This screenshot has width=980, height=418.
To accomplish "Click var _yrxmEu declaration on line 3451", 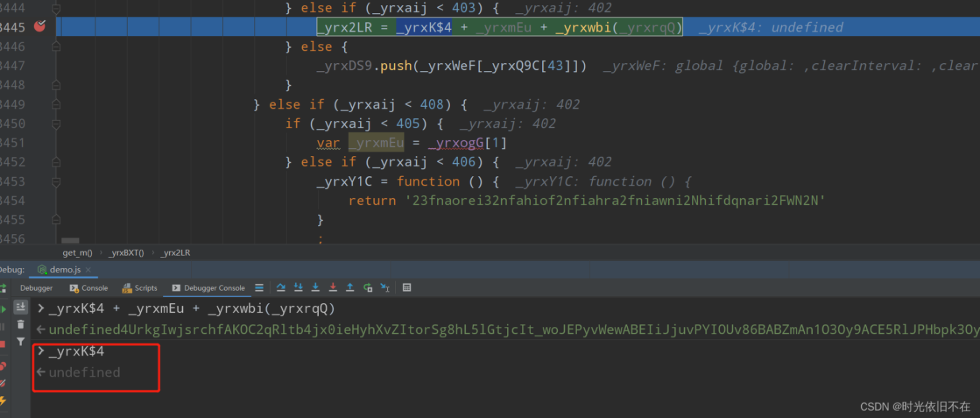I will point(360,143).
